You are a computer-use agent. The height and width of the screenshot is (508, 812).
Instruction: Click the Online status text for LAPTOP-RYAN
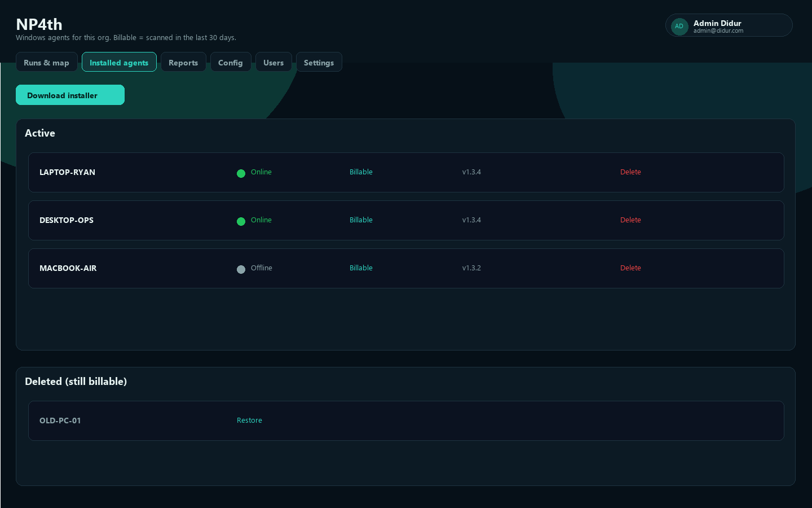pyautogui.click(x=261, y=172)
